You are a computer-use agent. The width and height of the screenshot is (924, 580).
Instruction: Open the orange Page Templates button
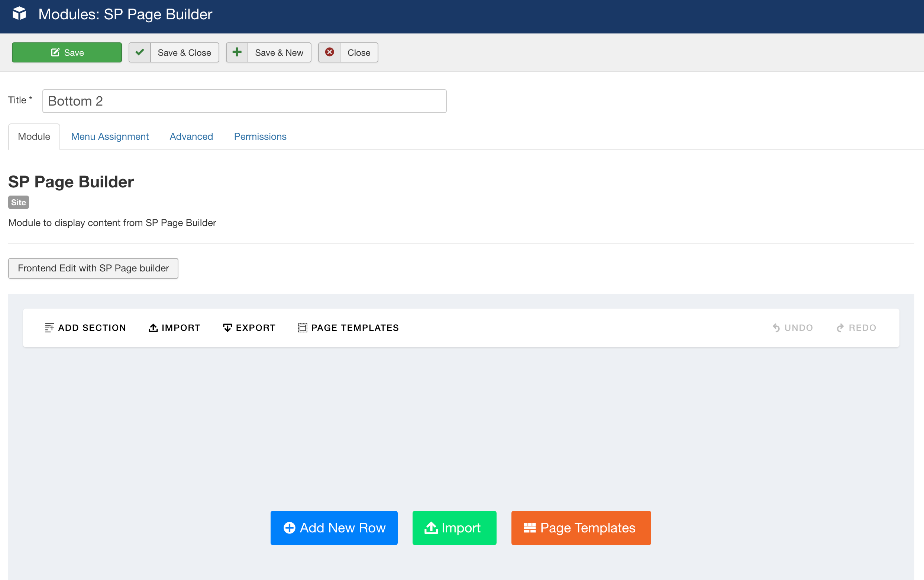tap(581, 528)
